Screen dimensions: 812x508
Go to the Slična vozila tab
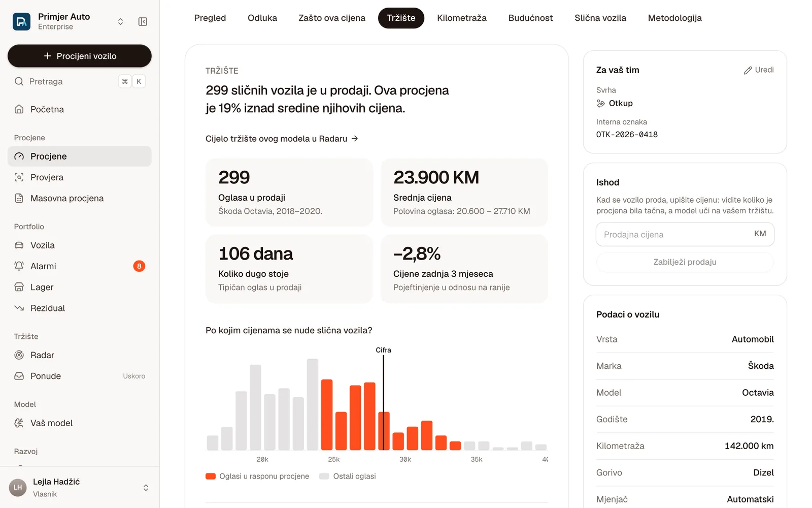pyautogui.click(x=600, y=18)
